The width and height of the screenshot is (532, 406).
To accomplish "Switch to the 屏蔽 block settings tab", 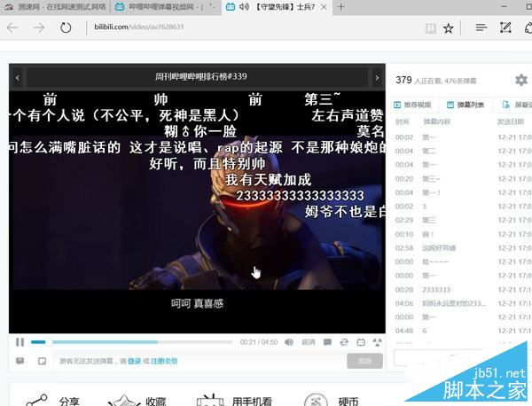I will tap(517, 105).
